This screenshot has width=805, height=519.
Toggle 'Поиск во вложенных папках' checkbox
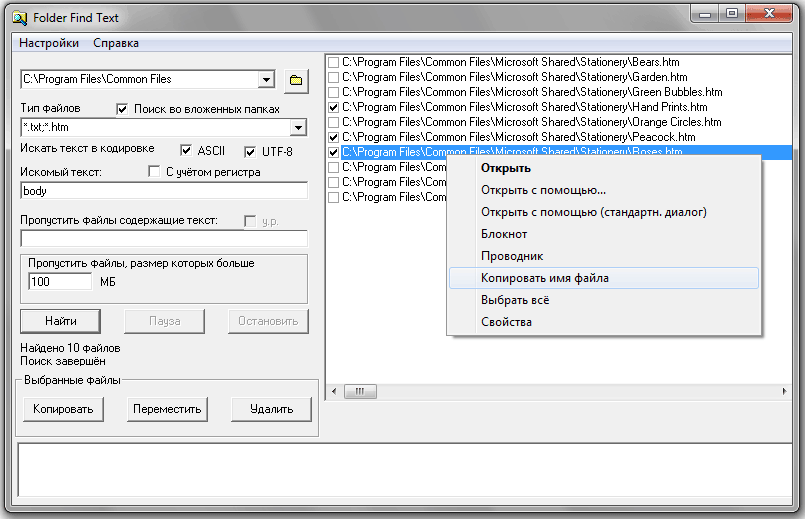coord(122,109)
